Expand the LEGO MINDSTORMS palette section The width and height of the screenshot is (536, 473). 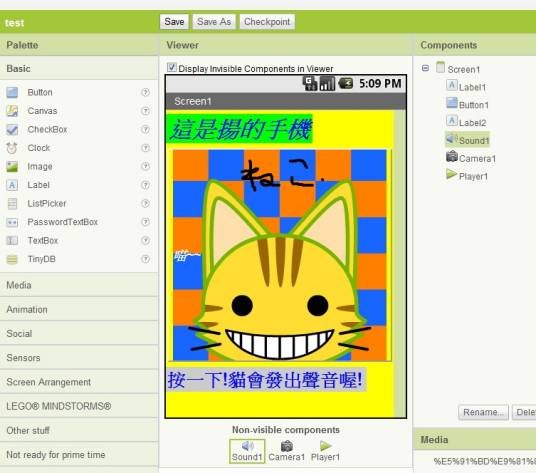pos(79,406)
